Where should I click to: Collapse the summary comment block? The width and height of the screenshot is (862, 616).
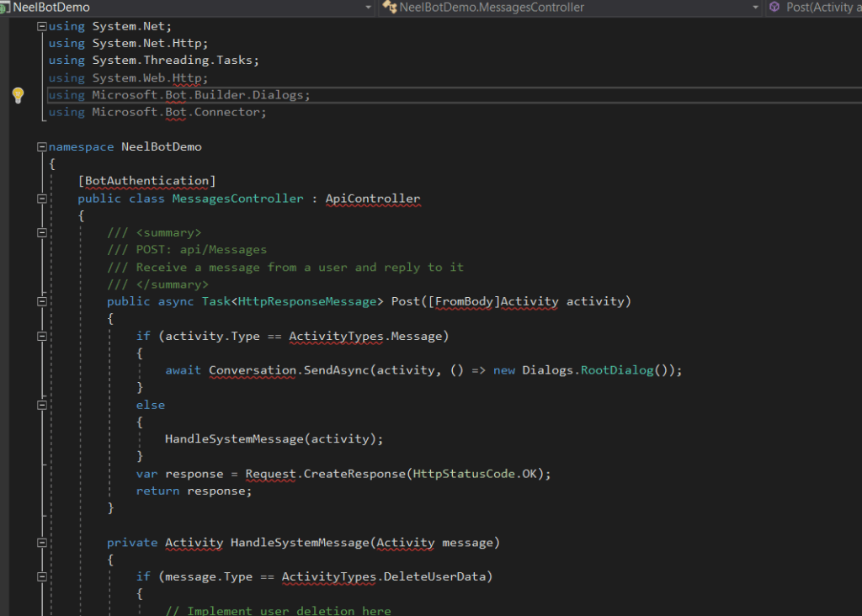tap(42, 233)
